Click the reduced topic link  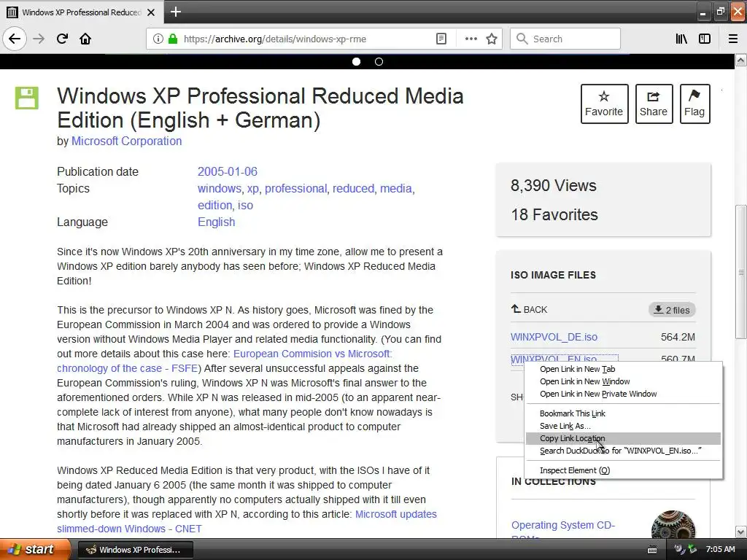pyautogui.click(x=354, y=189)
